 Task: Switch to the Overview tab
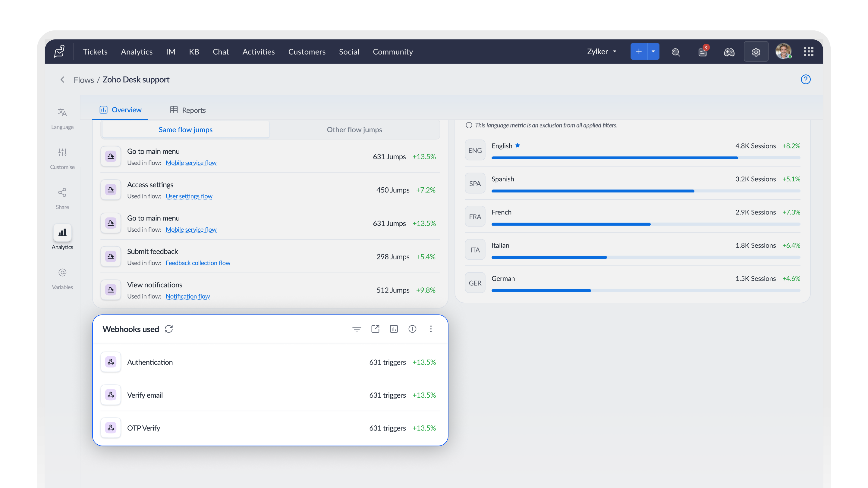(x=120, y=110)
